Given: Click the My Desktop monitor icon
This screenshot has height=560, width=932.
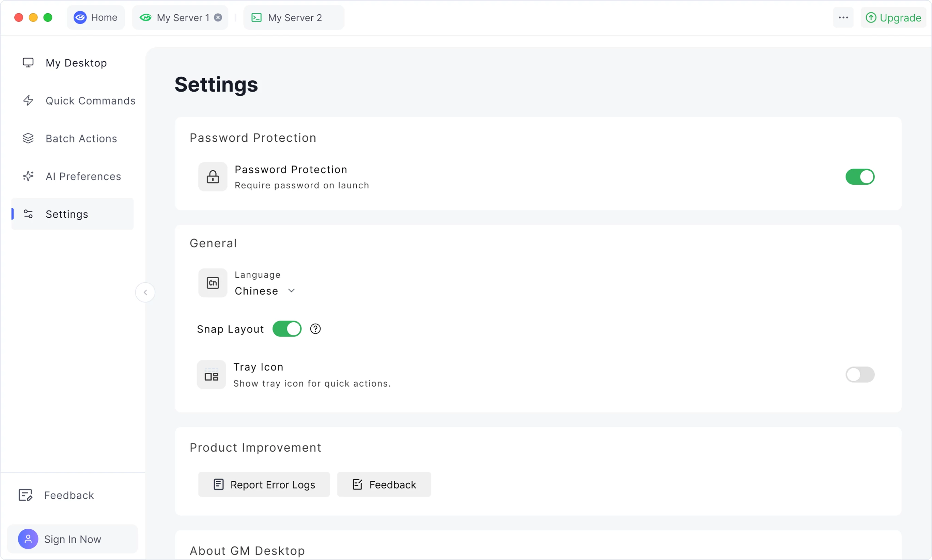Looking at the screenshot, I should (x=28, y=63).
